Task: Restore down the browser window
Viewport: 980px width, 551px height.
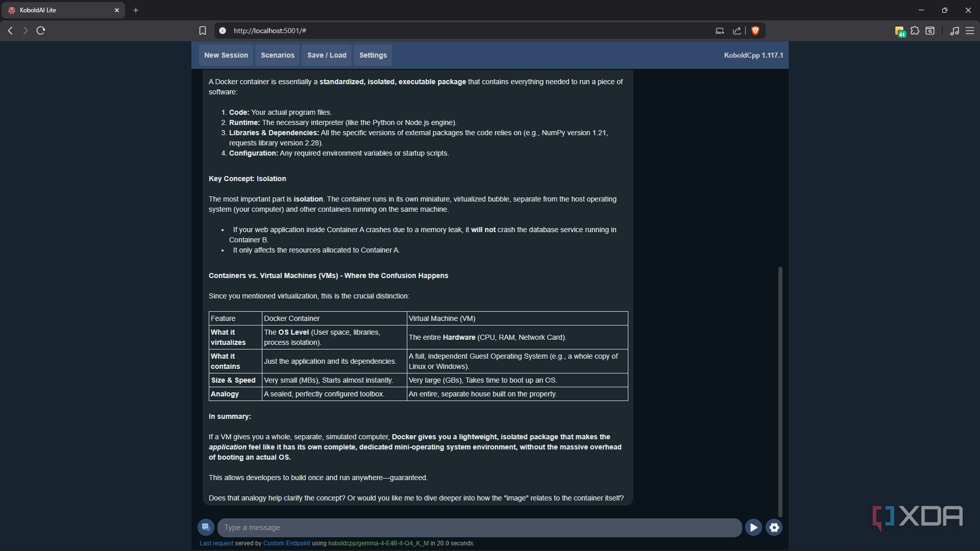Action: (x=945, y=10)
